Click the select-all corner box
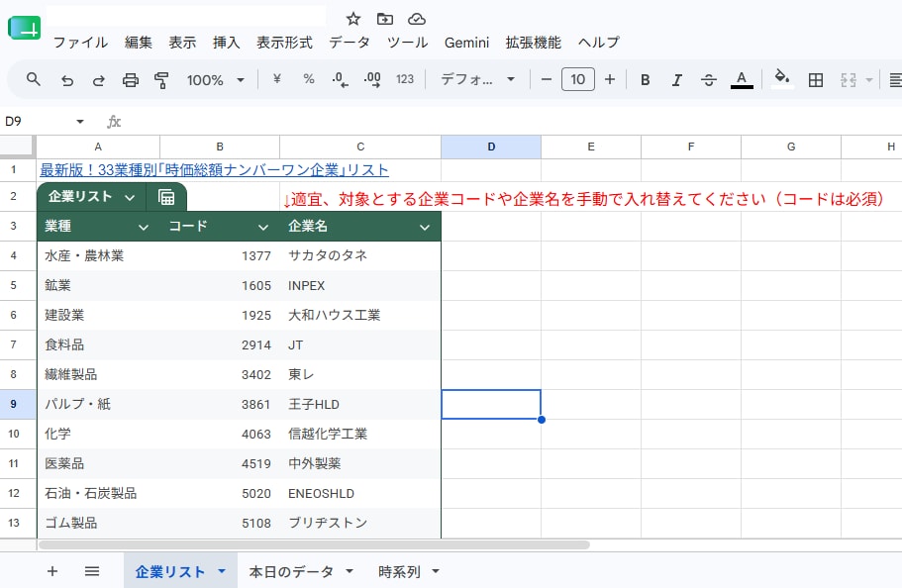Viewport: 902px width, 588px height. pos(17,147)
